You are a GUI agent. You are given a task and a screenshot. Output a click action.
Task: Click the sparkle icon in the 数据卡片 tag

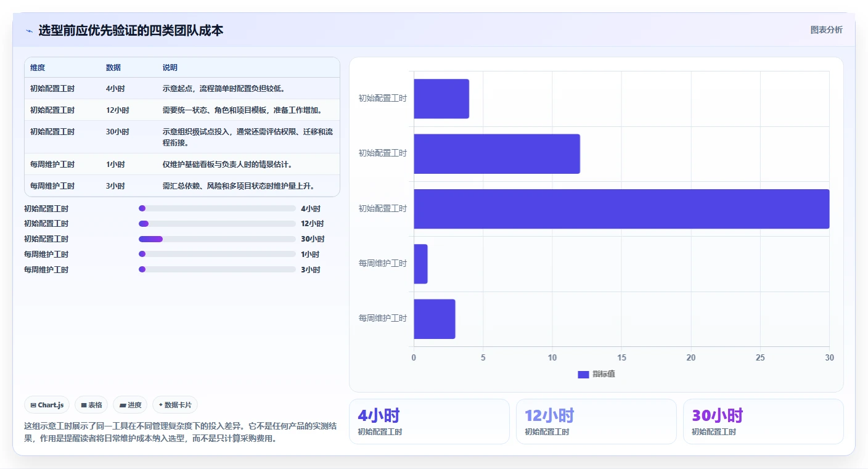[160, 405]
